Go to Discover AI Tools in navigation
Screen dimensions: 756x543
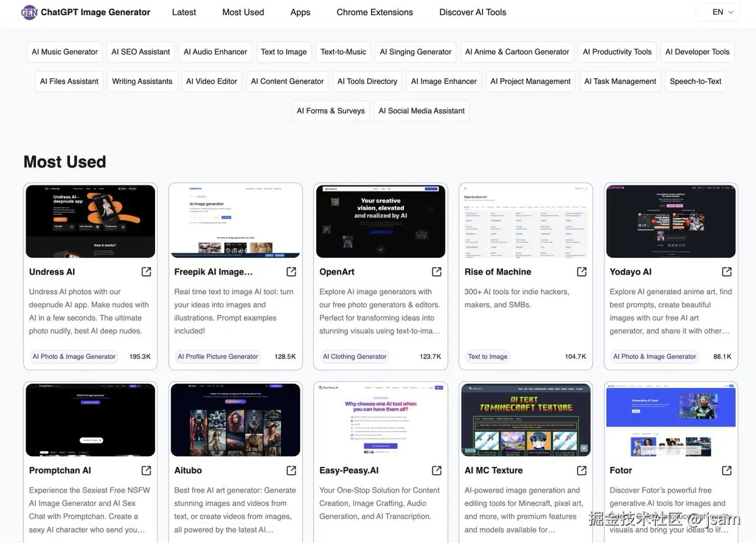click(472, 12)
